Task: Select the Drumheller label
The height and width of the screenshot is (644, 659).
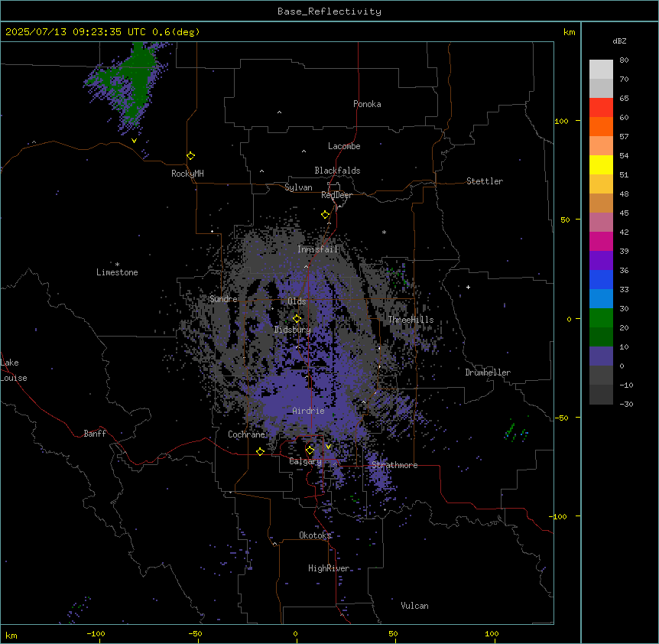Action: click(488, 372)
